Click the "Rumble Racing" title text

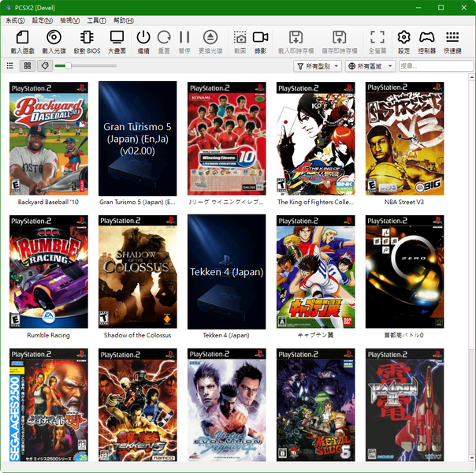(48, 336)
